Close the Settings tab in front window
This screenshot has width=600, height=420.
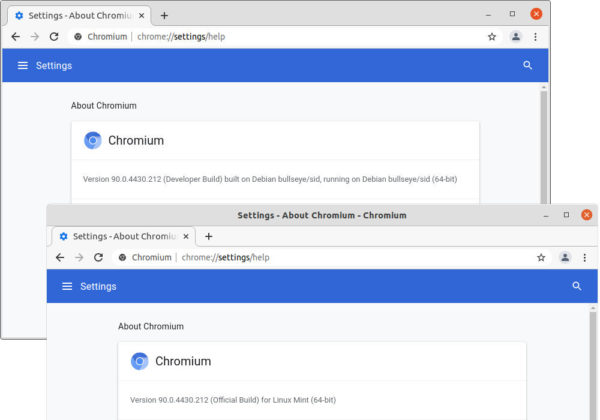click(x=186, y=236)
